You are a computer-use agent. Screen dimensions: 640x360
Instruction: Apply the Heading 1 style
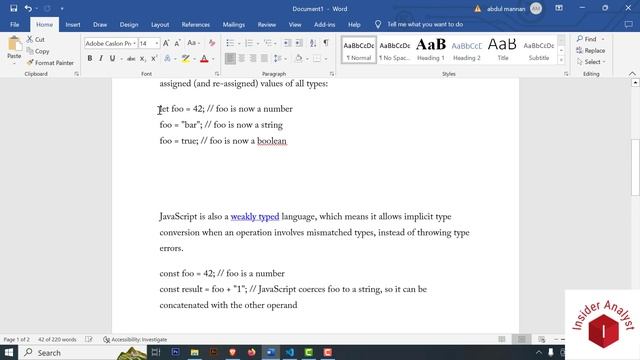point(431,50)
